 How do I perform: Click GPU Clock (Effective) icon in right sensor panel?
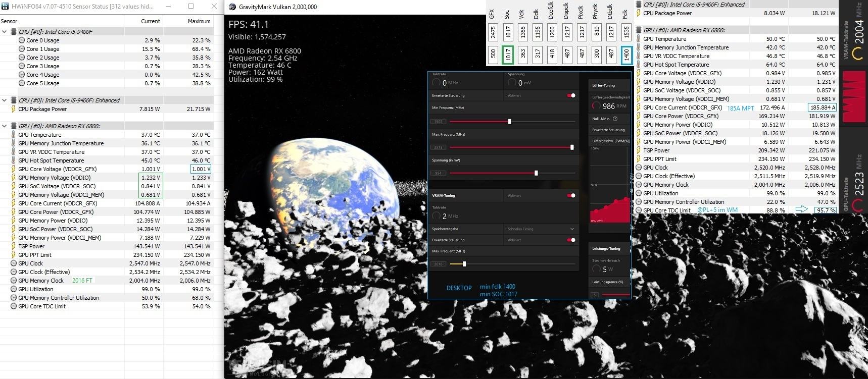pos(639,176)
